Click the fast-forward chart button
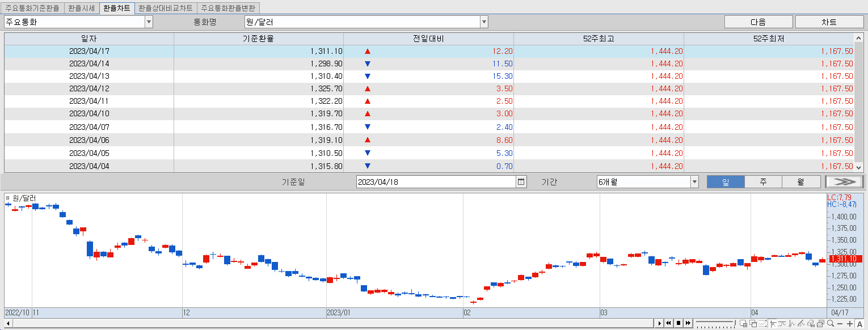 pos(688,323)
